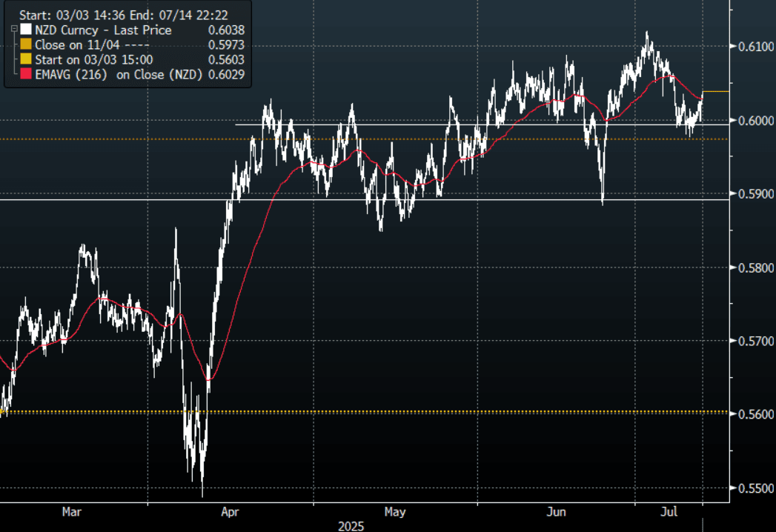This screenshot has width=776, height=532.
Task: Click the Jul label on time axis
Action: point(671,512)
